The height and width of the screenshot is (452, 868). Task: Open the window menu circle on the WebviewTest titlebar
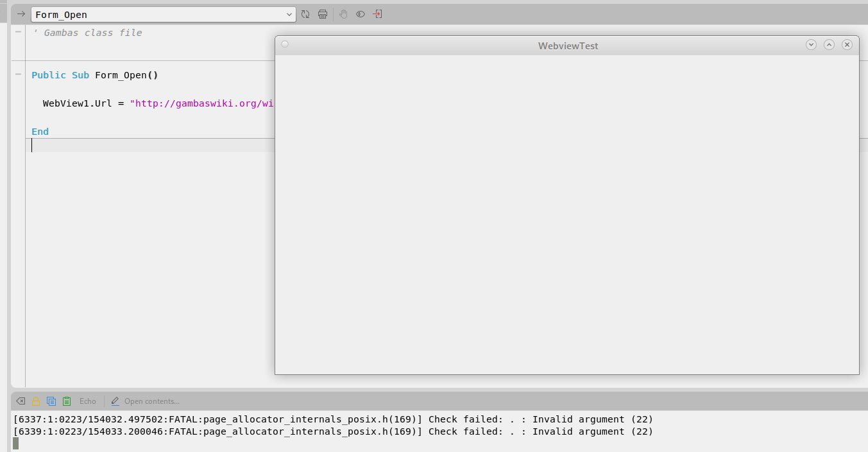click(284, 44)
